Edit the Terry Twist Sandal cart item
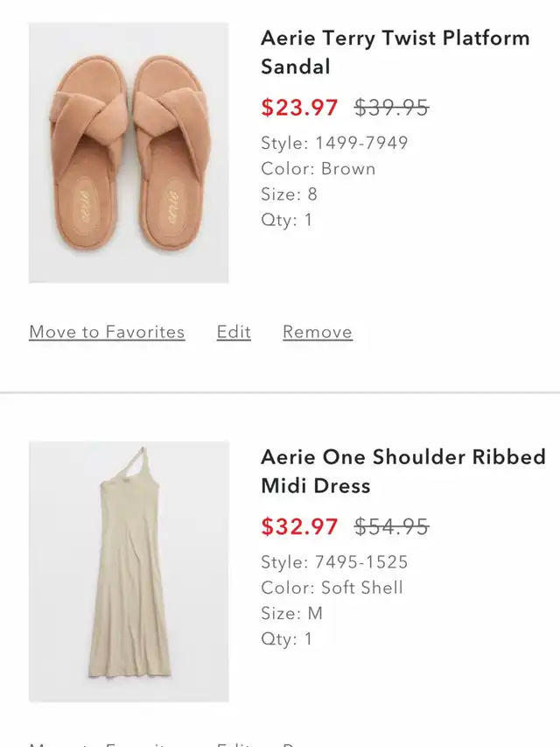Image resolution: width=560 pixels, height=747 pixels. [x=234, y=332]
